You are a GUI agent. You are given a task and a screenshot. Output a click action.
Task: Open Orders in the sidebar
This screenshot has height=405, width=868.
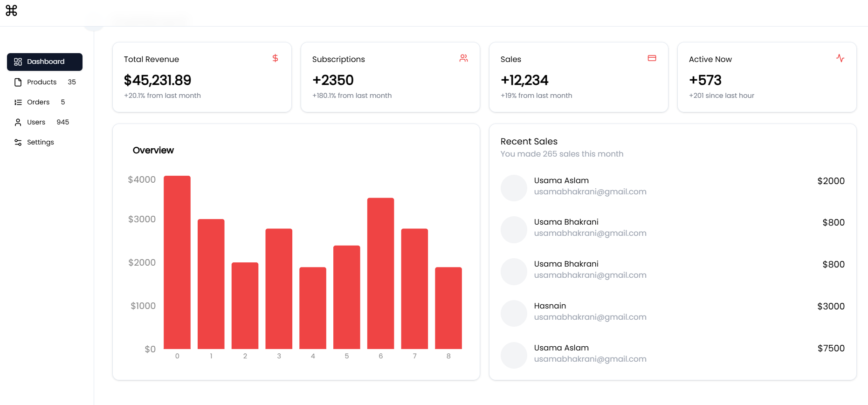tap(45, 102)
